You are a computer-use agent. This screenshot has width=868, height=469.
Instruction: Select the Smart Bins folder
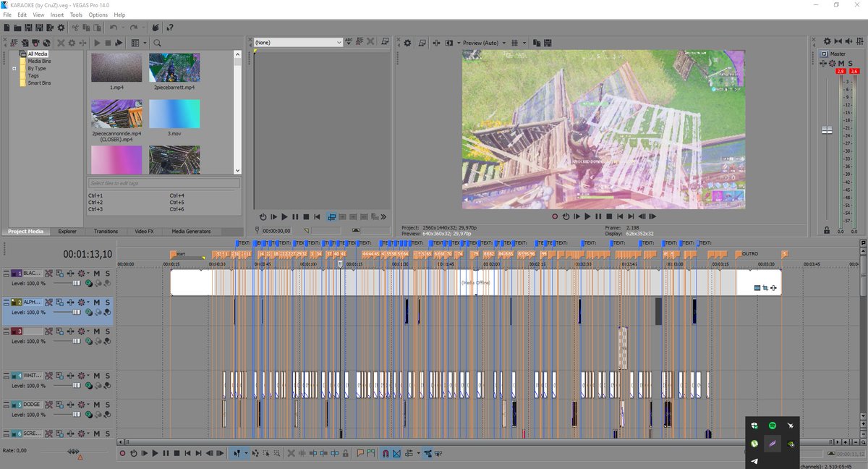click(40, 83)
